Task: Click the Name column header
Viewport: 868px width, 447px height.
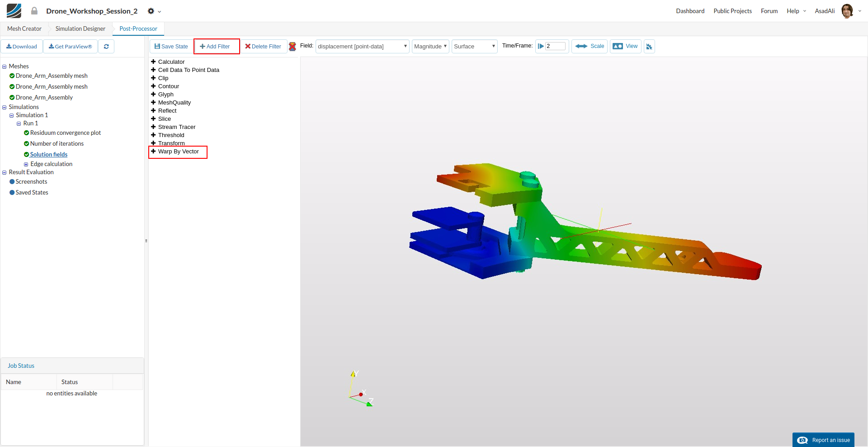Action: 29,382
